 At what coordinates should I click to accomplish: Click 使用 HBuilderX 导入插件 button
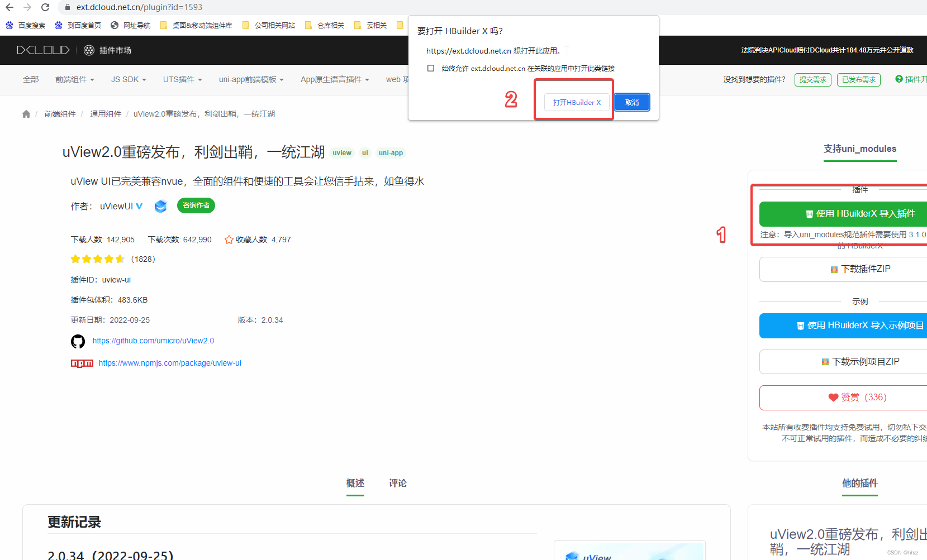tap(843, 214)
